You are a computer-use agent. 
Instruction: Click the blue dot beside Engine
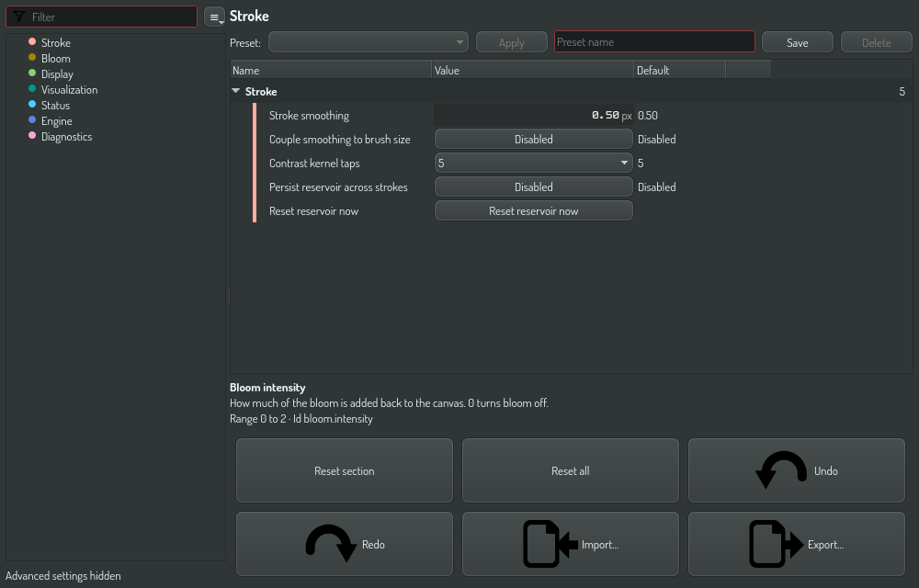[x=32, y=120]
